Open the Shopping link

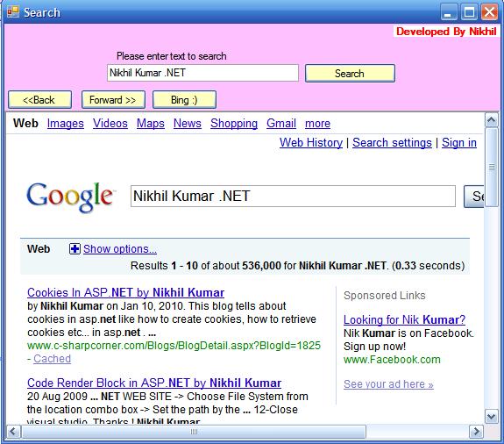(234, 123)
